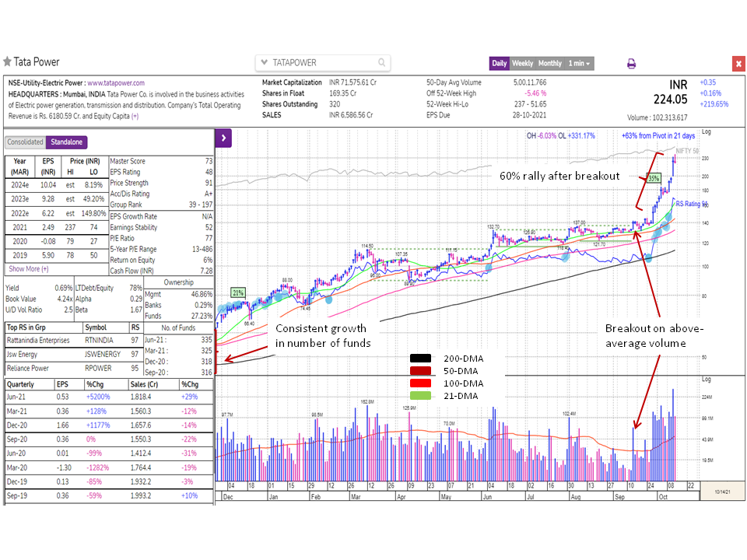Expand the panel with purple chevron button
The image size is (747, 560).
223,138
